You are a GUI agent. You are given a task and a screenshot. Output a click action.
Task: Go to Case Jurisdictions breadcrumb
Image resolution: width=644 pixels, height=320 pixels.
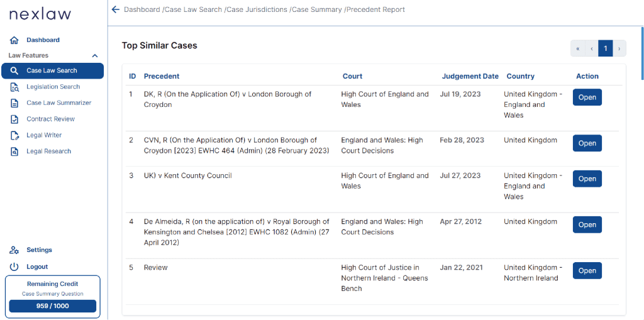pyautogui.click(x=257, y=9)
